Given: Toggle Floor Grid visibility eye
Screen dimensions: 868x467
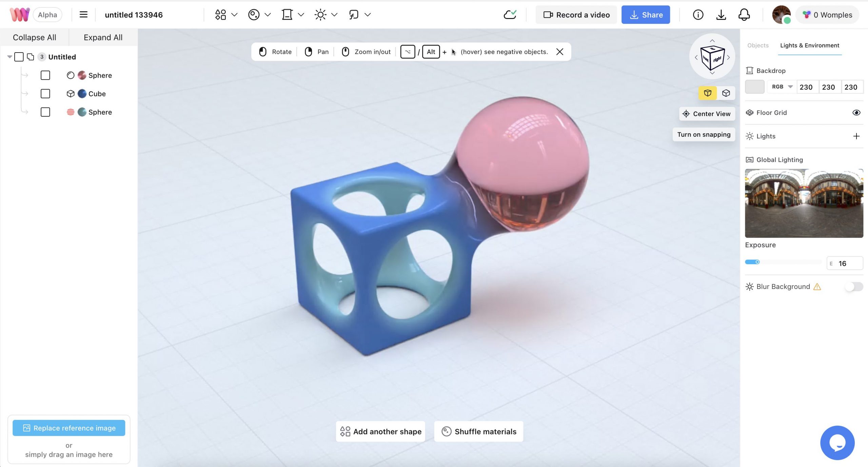Looking at the screenshot, I should tap(856, 113).
